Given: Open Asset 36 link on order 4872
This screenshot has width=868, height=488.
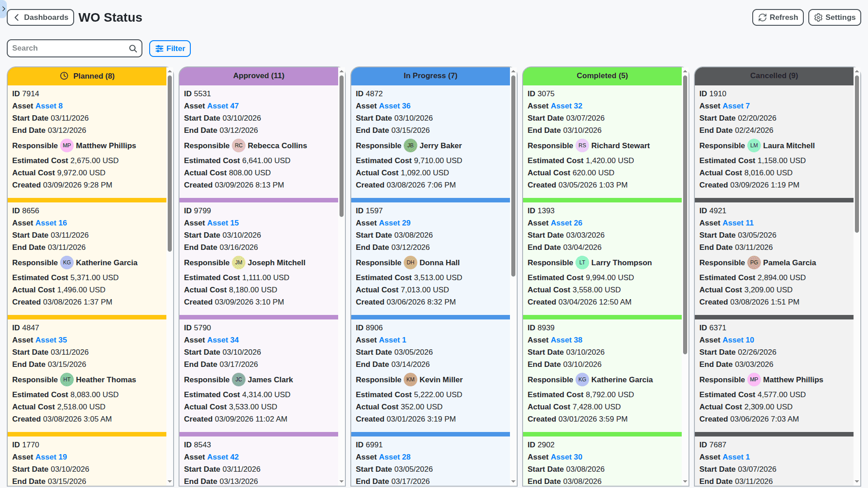Looking at the screenshot, I should click(x=395, y=106).
